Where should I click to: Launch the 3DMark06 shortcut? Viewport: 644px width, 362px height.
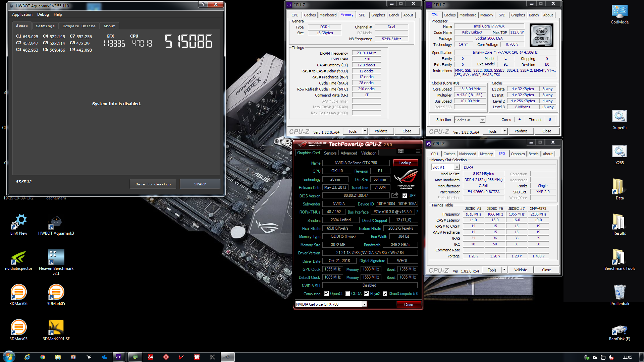click(x=19, y=295)
